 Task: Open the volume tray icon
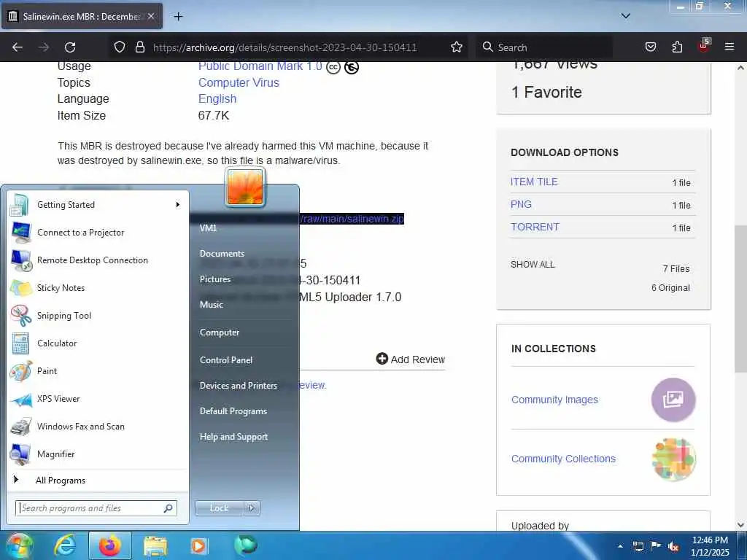[673, 547]
